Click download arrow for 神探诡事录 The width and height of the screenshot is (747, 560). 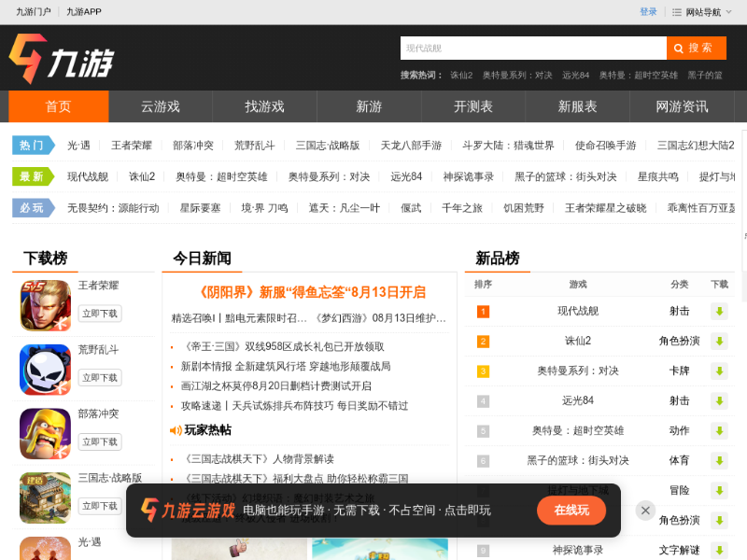719,550
